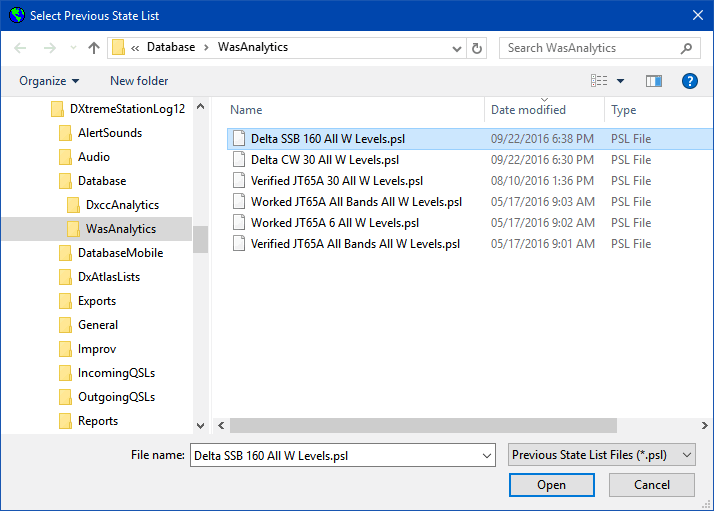Open the Previous State List Files type dropdown

coord(602,455)
